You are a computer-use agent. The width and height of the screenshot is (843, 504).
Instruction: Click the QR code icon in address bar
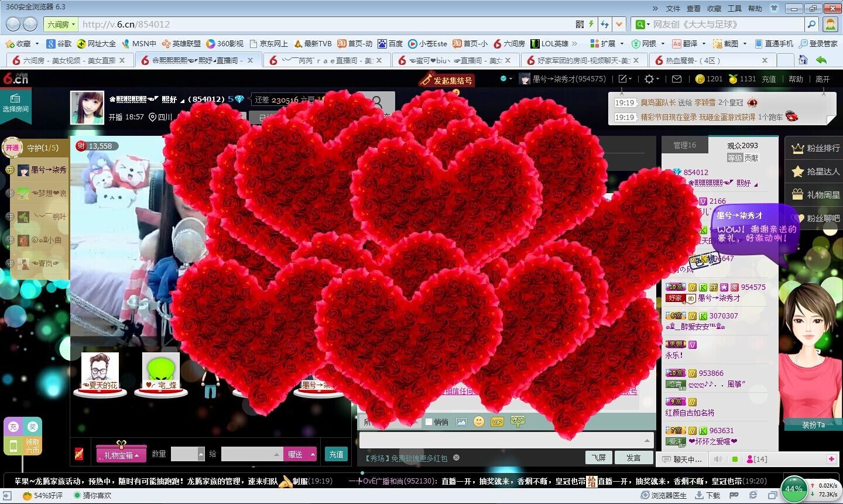click(x=580, y=24)
